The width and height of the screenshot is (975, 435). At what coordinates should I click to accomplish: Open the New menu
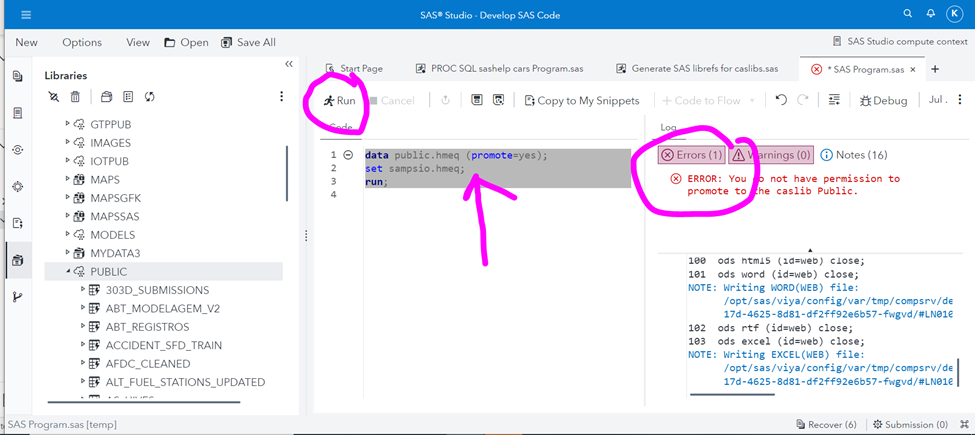pyautogui.click(x=27, y=42)
